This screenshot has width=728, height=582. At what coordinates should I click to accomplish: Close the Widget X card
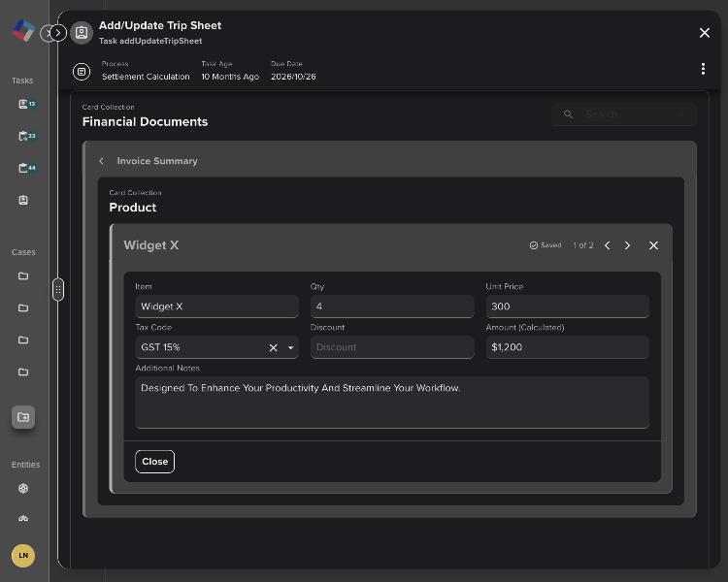(x=653, y=245)
